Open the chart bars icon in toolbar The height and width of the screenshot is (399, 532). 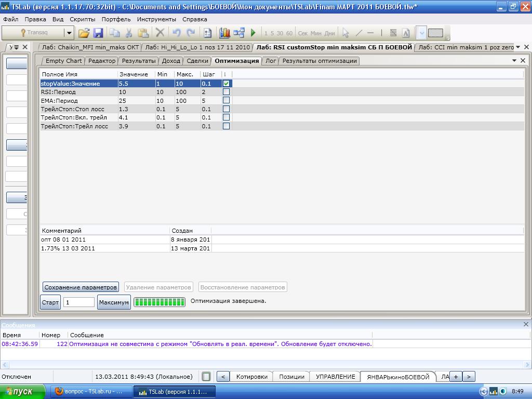(224, 33)
